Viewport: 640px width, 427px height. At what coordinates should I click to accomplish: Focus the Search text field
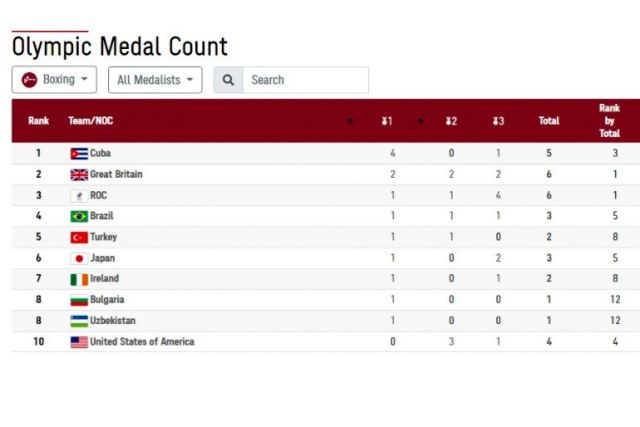pyautogui.click(x=305, y=80)
